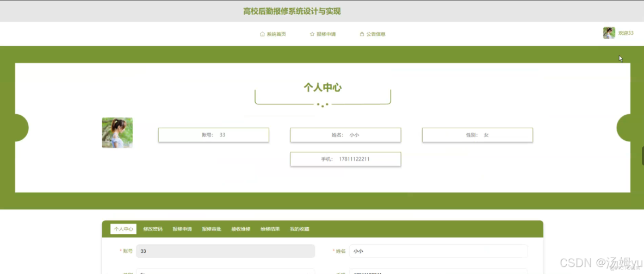Click the 姓名 input field containing 小小

coord(438,251)
